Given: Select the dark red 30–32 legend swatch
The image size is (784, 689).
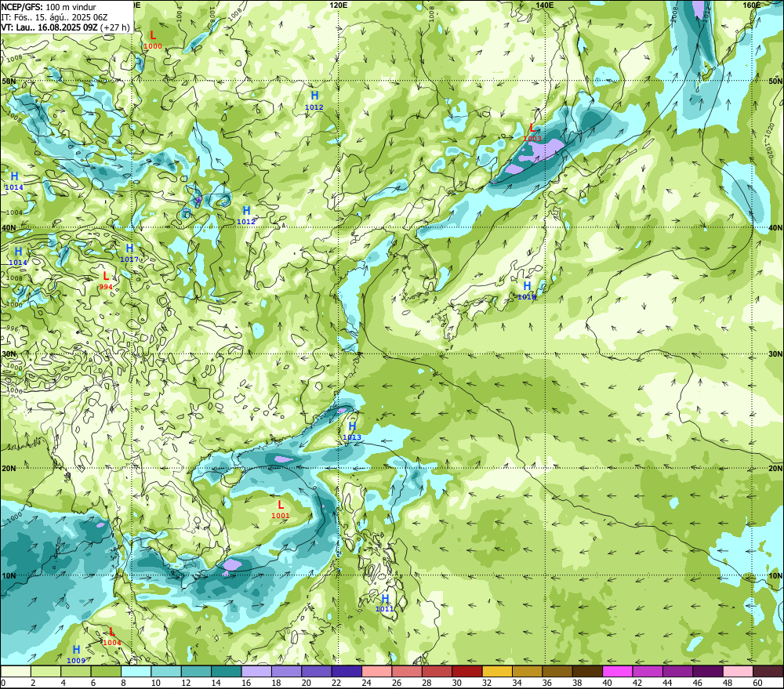Looking at the screenshot, I should (467, 672).
